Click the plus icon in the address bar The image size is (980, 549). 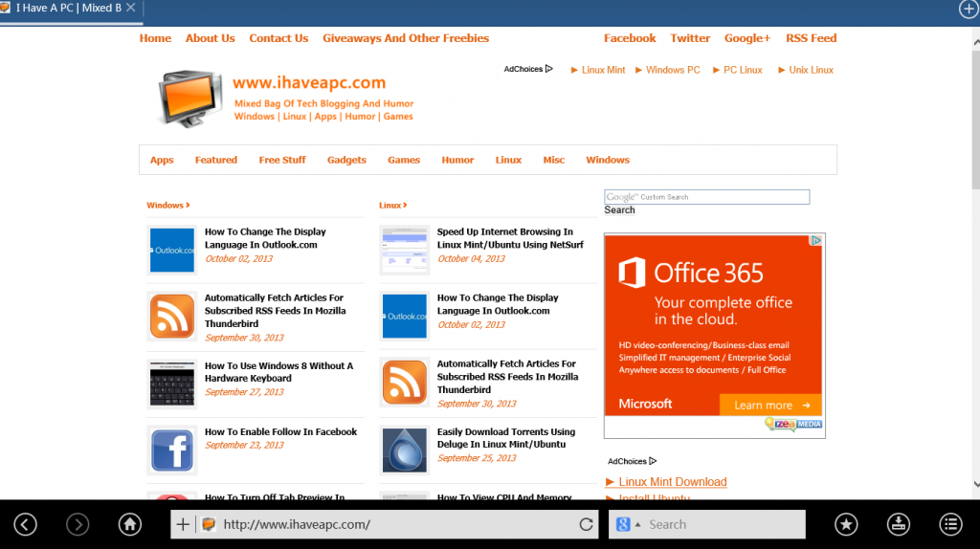point(183,524)
